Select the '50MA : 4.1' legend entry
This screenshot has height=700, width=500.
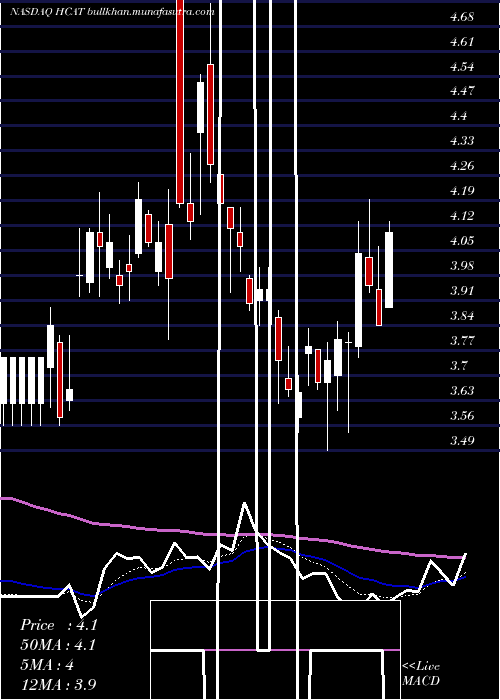(58, 645)
